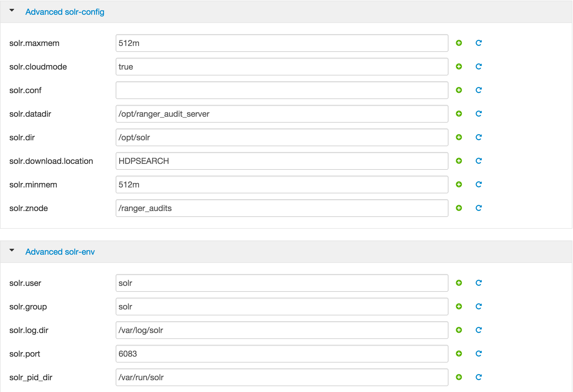Focus the empty solr.conf text field
The image size is (573, 392).
pyautogui.click(x=282, y=90)
